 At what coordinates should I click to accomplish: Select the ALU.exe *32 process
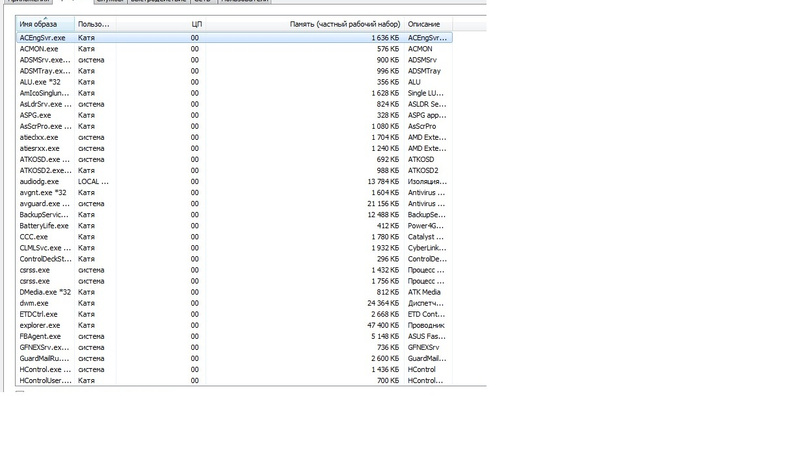click(234, 82)
